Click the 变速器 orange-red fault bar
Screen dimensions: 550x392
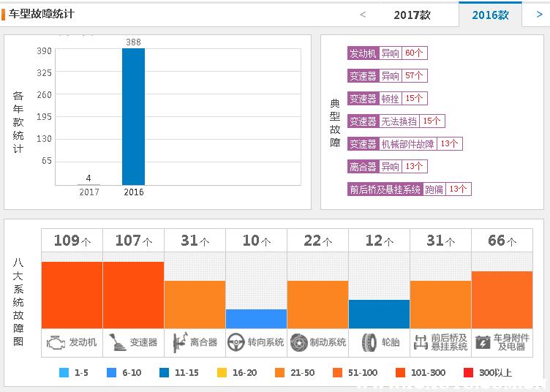(133, 295)
